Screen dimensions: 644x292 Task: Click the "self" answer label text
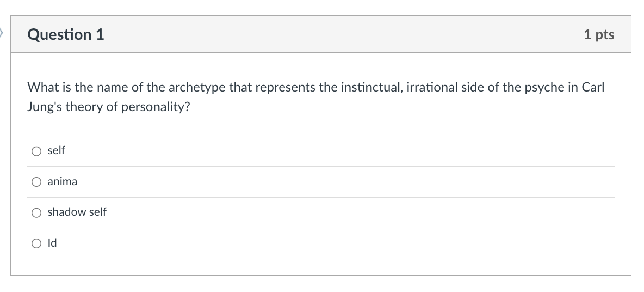pyautogui.click(x=56, y=151)
